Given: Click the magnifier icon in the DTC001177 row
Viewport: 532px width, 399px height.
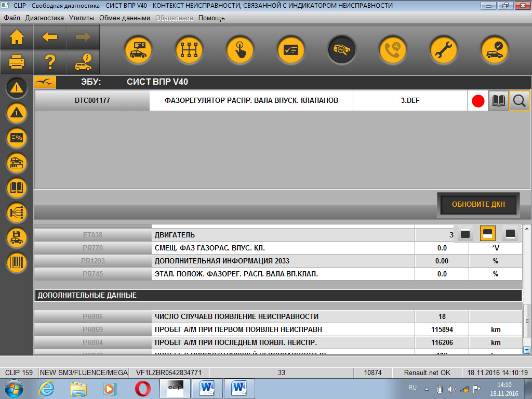Looking at the screenshot, I should click(519, 101).
